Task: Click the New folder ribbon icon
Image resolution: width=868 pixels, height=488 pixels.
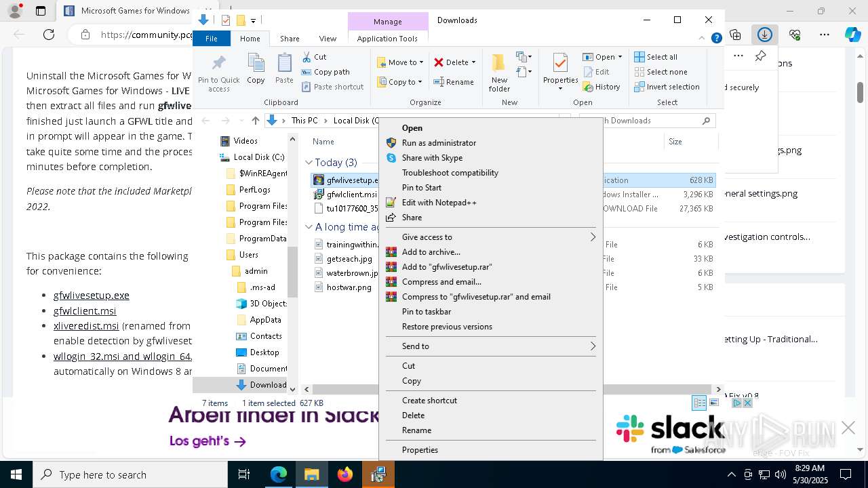Action: 499,73
